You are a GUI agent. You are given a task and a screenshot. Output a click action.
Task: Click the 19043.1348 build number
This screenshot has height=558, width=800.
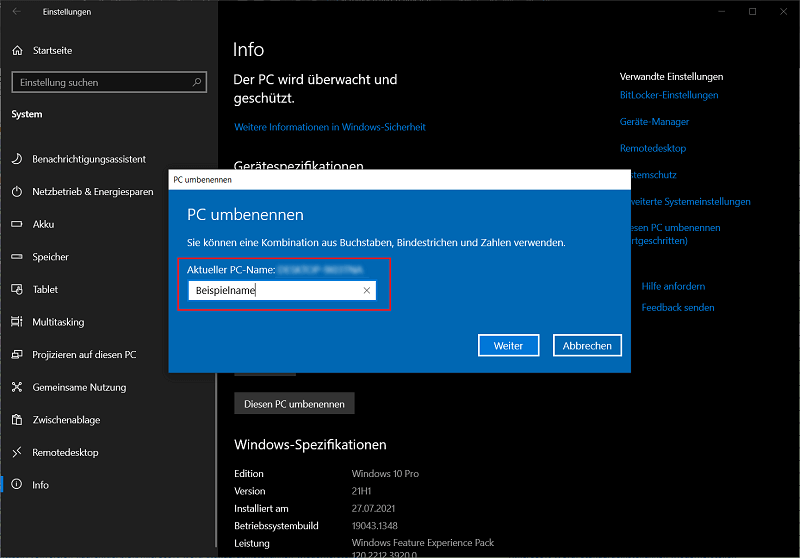coord(374,526)
